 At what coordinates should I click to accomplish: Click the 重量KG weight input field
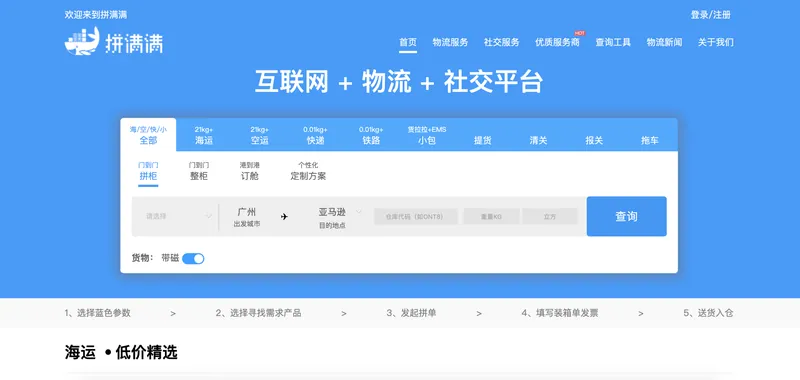tap(491, 216)
